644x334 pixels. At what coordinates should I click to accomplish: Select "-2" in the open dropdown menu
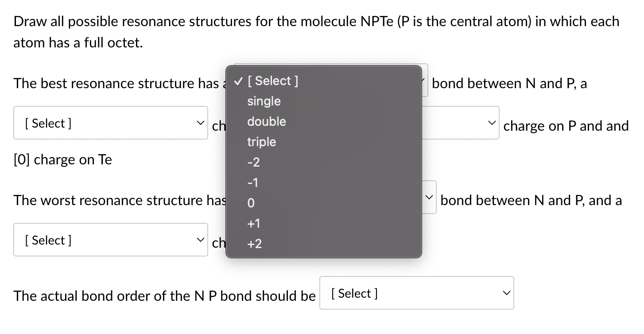point(252,162)
